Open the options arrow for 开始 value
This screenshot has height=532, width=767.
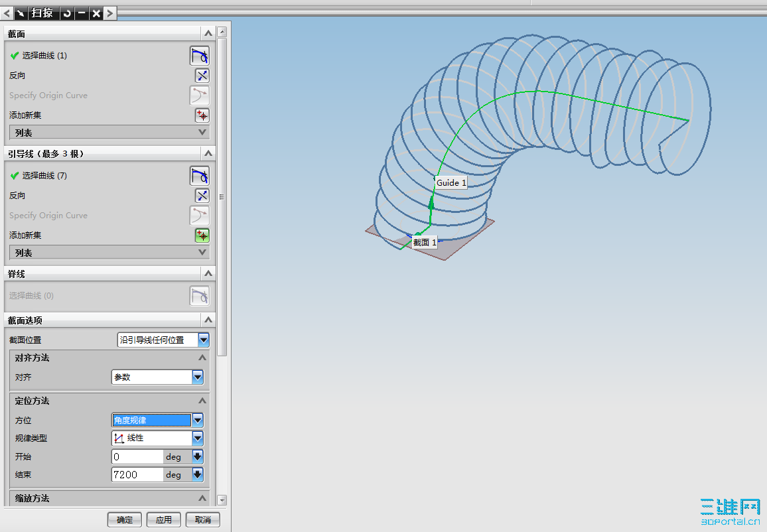tap(198, 456)
